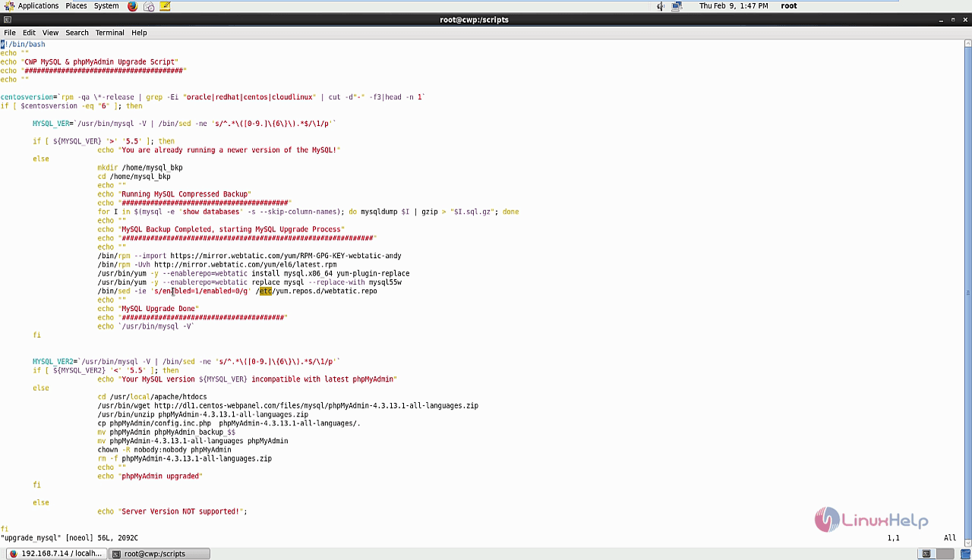Click 'MySQL Upgrade Done' echo text
This screenshot has height=560, width=972.
click(158, 309)
